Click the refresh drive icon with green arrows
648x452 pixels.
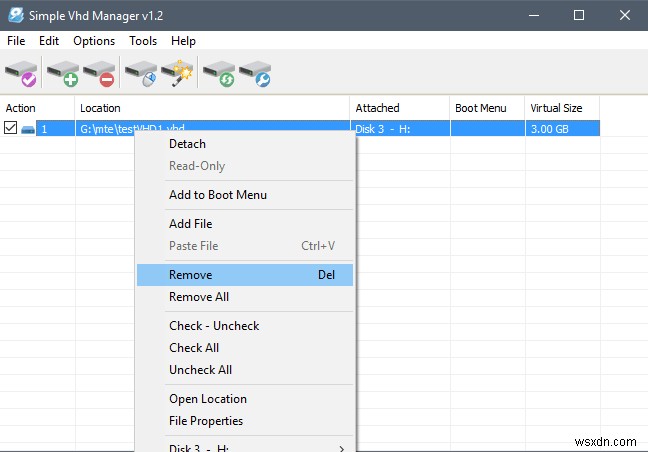click(x=219, y=73)
